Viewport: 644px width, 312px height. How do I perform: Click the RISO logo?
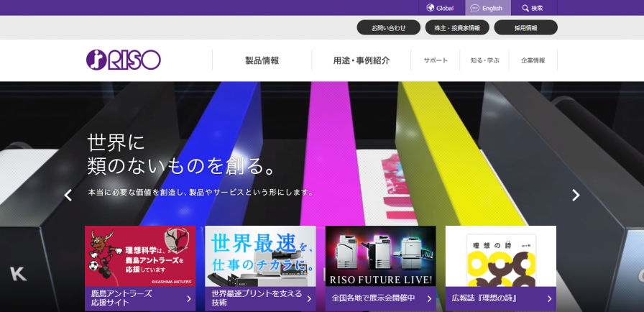click(123, 60)
